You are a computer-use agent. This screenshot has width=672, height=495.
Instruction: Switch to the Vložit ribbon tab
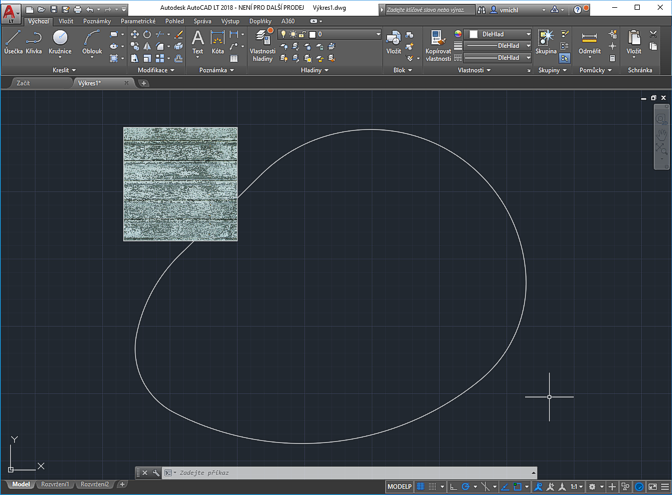tap(66, 20)
